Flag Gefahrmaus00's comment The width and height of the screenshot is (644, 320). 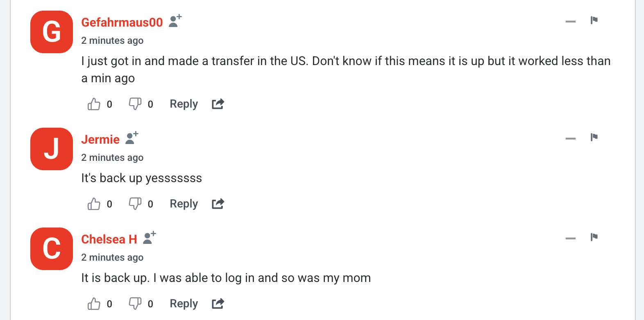(594, 20)
